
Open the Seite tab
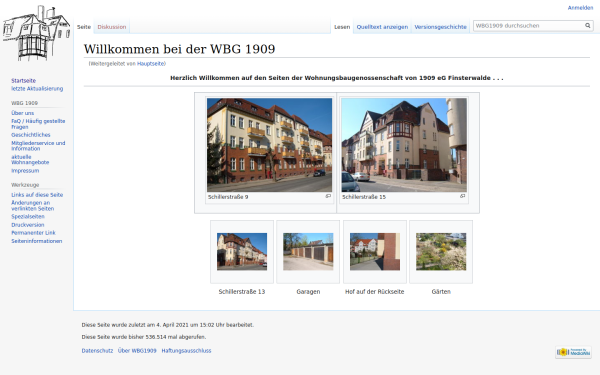84,27
